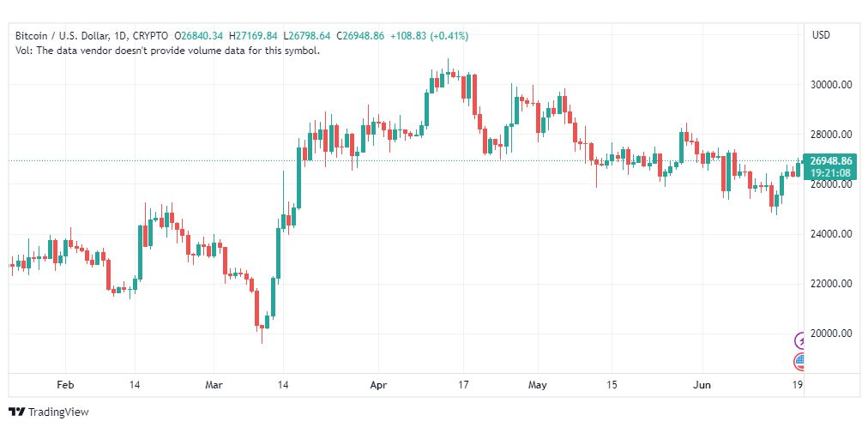
Task: Click the Feb label on time axis
Action: point(65,386)
